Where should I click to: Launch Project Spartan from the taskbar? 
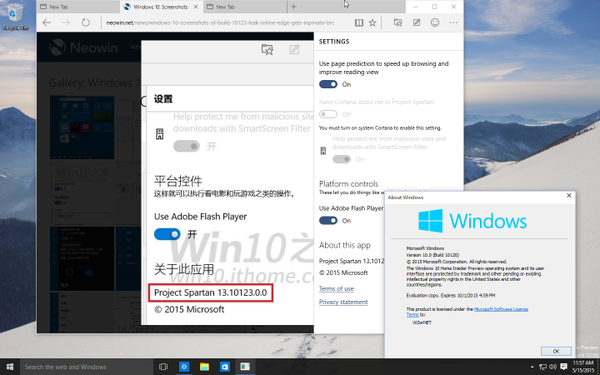[184, 367]
